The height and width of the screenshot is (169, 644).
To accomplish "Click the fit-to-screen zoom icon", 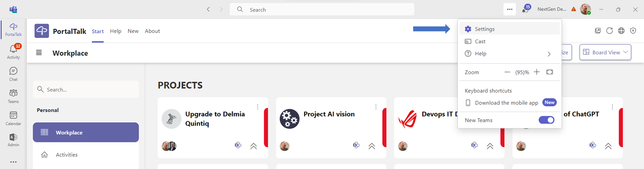I will coord(550,72).
